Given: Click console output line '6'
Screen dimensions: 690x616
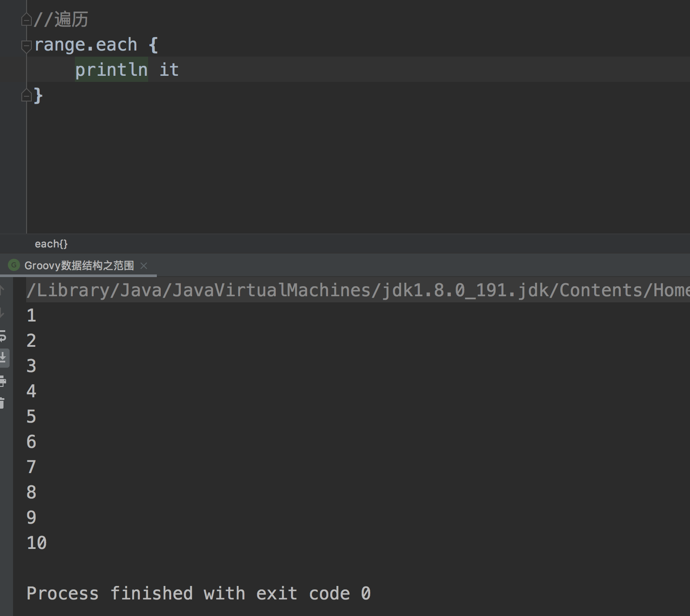Looking at the screenshot, I should [31, 442].
